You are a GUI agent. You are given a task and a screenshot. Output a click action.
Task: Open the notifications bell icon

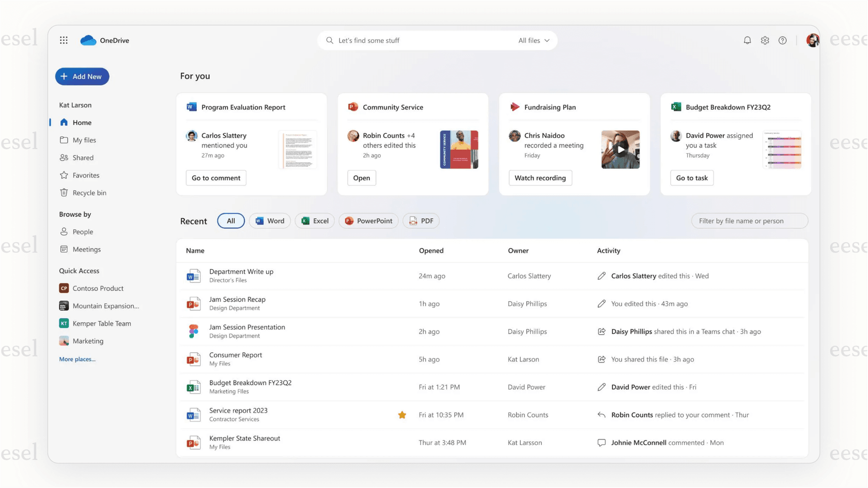point(747,40)
